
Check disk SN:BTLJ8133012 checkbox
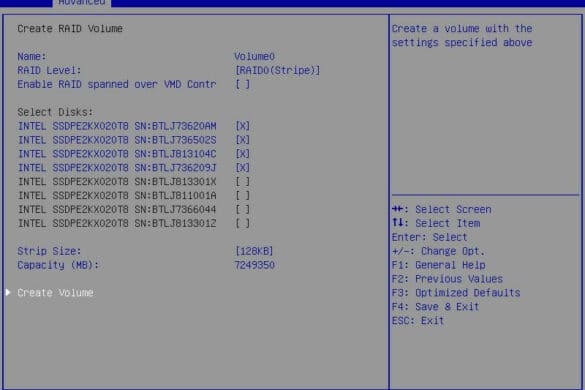[x=243, y=224]
